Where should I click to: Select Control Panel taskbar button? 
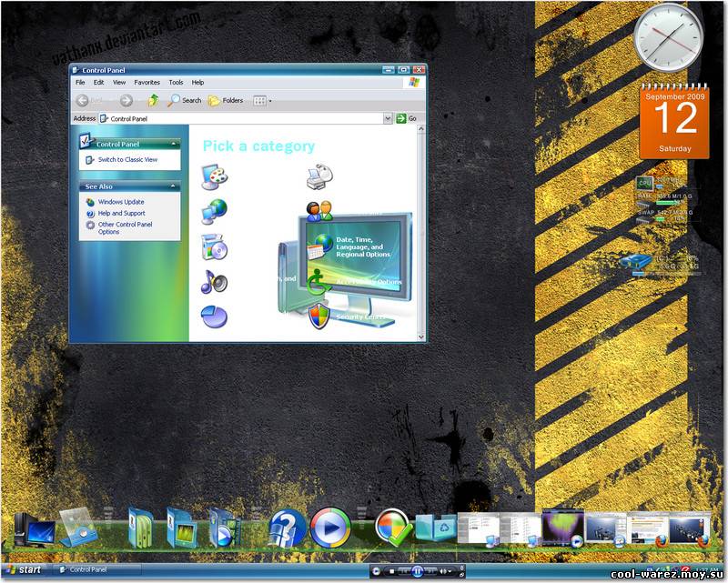tap(96, 569)
